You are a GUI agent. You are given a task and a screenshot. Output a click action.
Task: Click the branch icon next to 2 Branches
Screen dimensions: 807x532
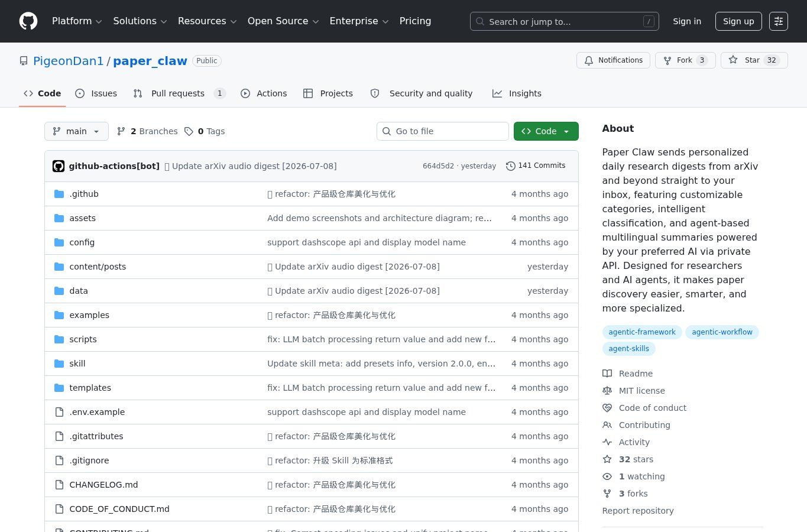(121, 131)
